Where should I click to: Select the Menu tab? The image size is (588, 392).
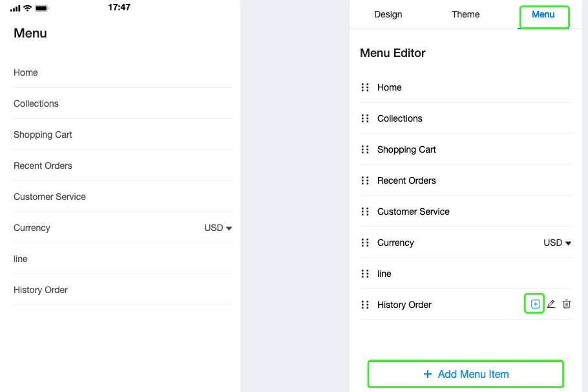543,14
